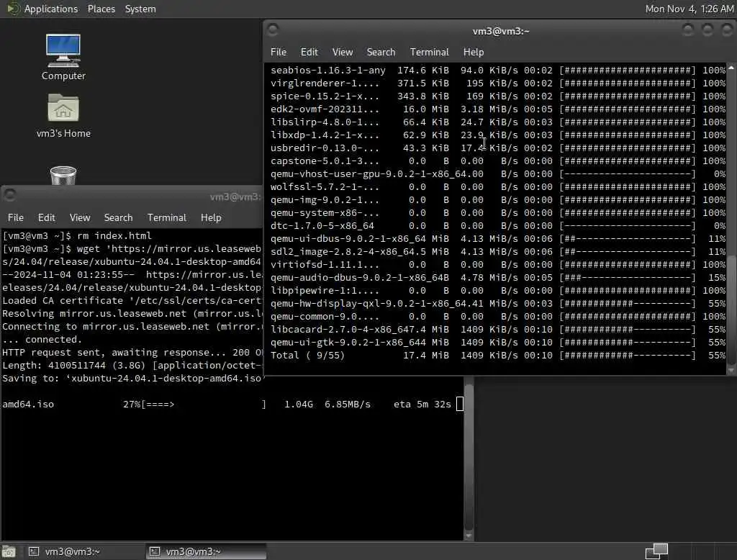Click the 'rm index.html' command line

pyautogui.click(x=77, y=235)
